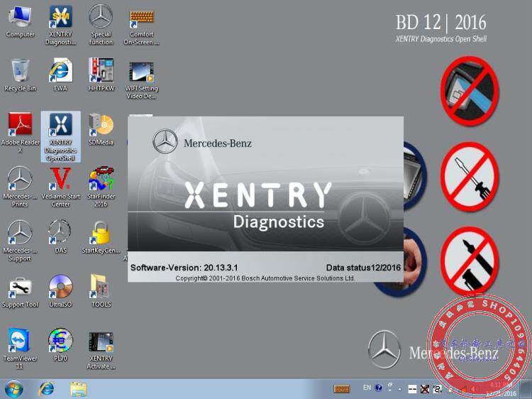
Task: Open StarFinder 2016
Action: click(101, 187)
